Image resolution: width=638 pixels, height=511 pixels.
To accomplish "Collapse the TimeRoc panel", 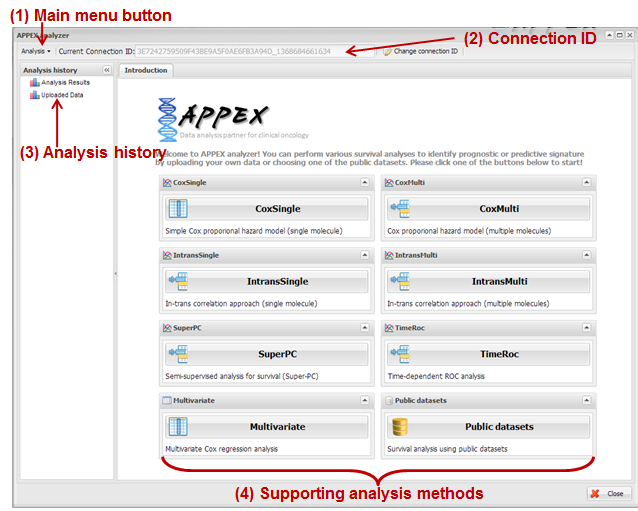I will 586,328.
